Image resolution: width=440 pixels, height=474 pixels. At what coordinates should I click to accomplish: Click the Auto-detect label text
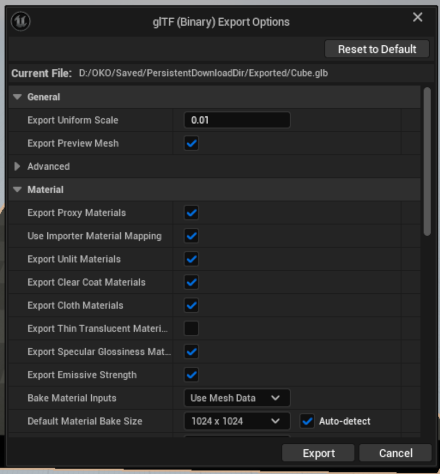[345, 421]
